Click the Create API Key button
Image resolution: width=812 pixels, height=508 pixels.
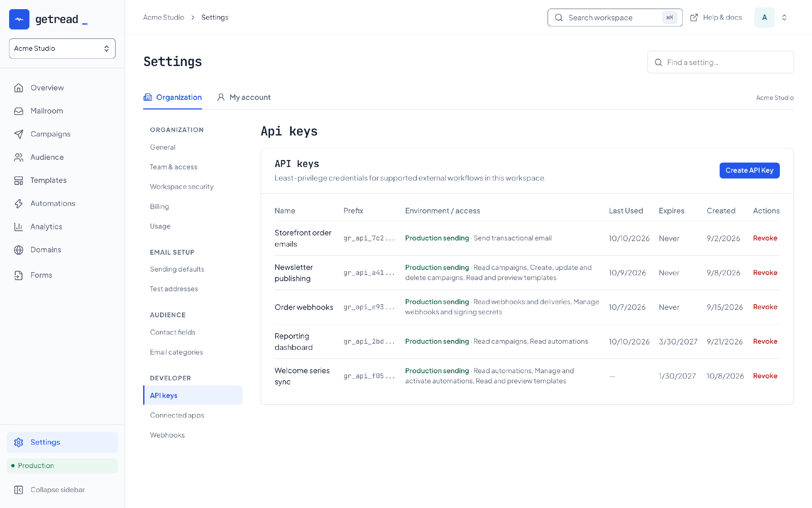point(749,170)
